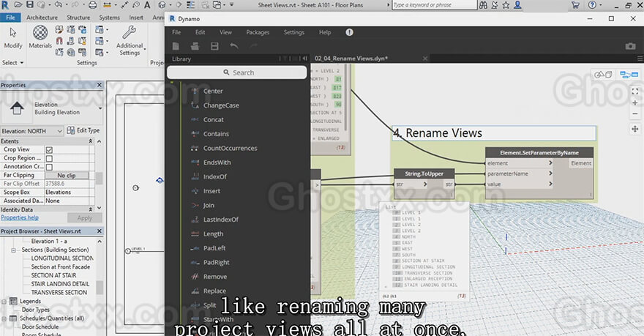Toggle Annotation Crop checkbox
The height and width of the screenshot is (336, 644).
coord(49,167)
